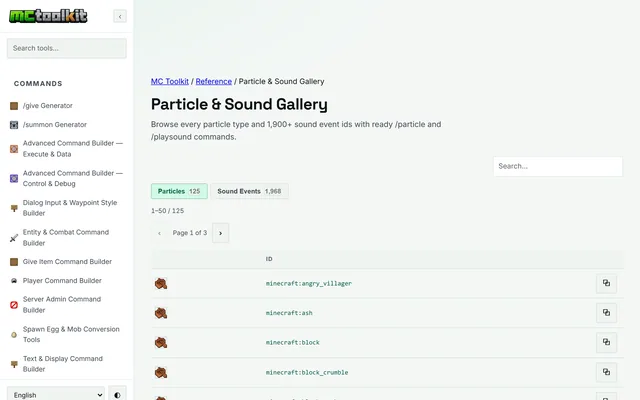Click the Control & Debug command block icon

point(14,178)
